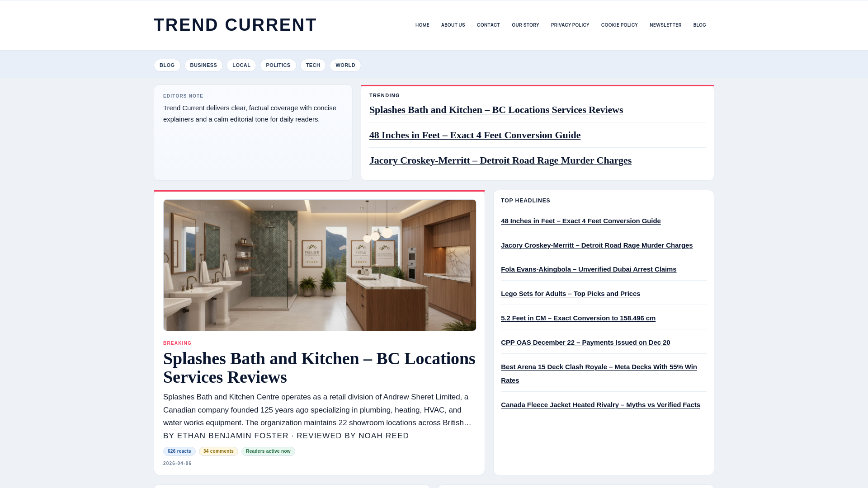Image resolution: width=868 pixels, height=488 pixels.
Task: Open 5.2 Feet in CM headline
Action: point(578,318)
